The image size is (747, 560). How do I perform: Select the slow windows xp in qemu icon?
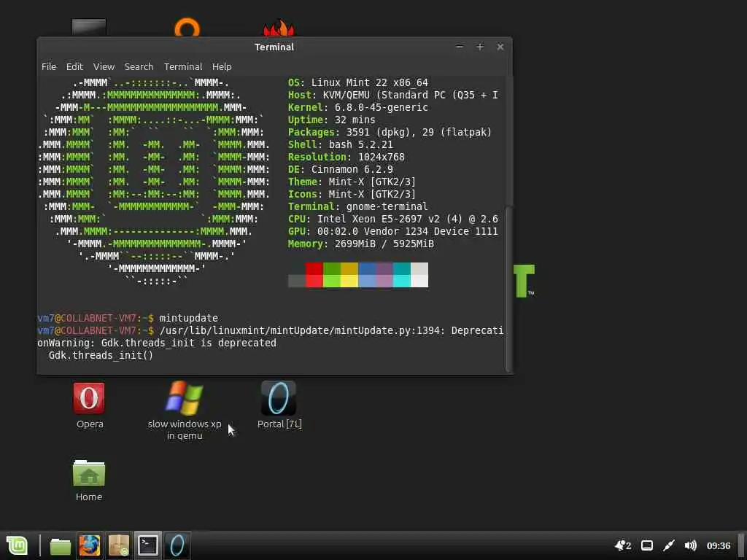(x=185, y=411)
